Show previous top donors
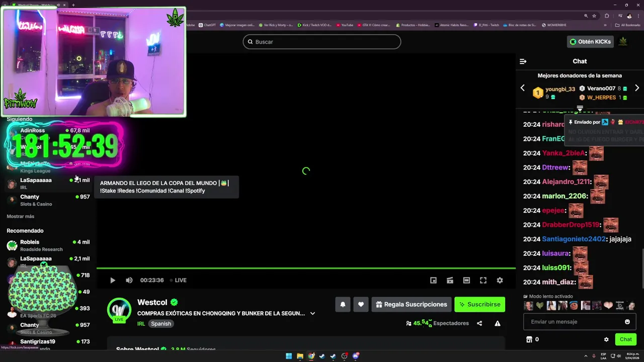Screen dimensions: 644x362 tap(522, 88)
